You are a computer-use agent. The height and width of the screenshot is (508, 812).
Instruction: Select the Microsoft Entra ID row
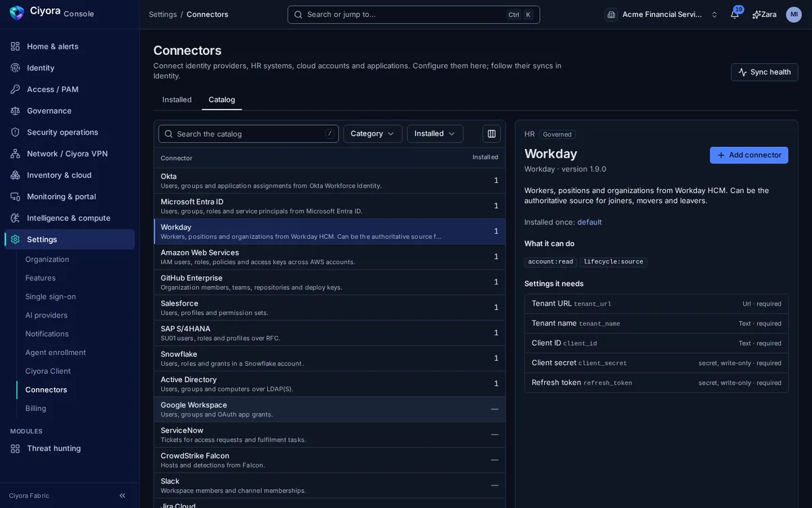click(x=330, y=206)
